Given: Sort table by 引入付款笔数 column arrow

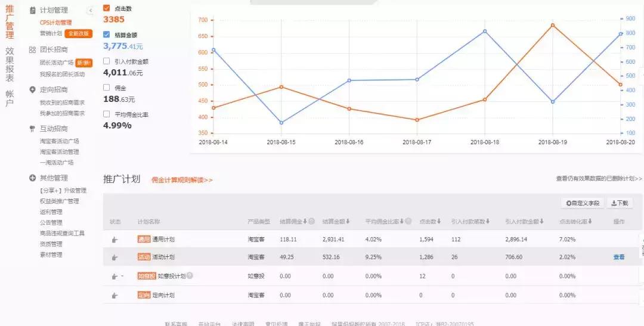Looking at the screenshot, I should pyautogui.click(x=488, y=221).
